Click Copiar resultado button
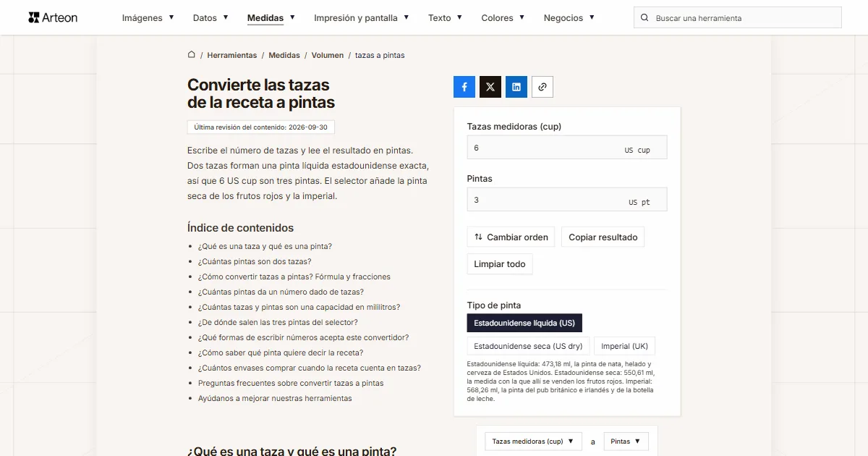868x456 pixels. 603,237
